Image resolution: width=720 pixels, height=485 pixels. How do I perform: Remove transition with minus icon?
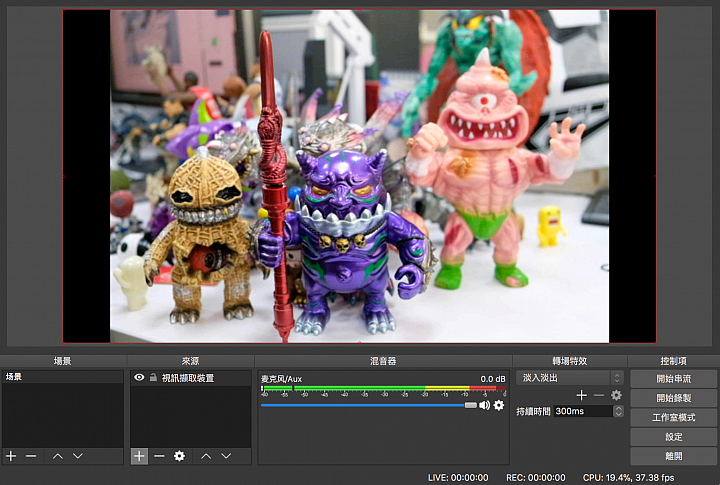click(599, 395)
